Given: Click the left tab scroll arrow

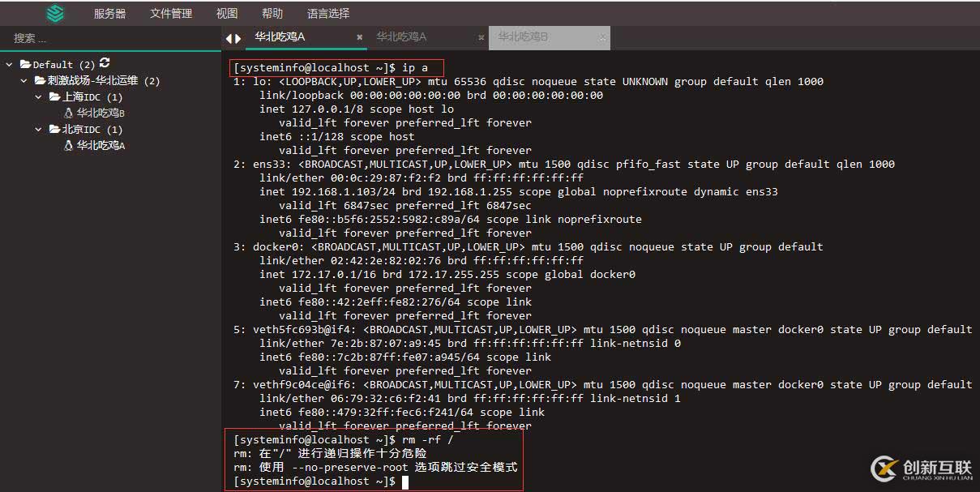Looking at the screenshot, I should click(x=228, y=37).
